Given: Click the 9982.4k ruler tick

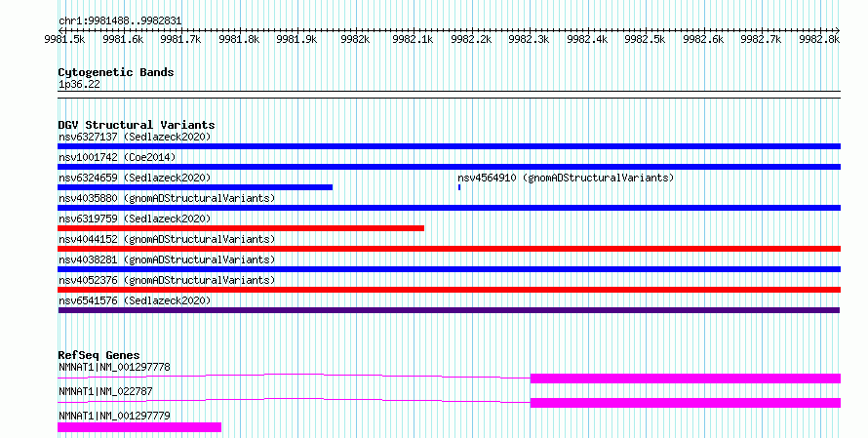Looking at the screenshot, I should click(587, 39).
